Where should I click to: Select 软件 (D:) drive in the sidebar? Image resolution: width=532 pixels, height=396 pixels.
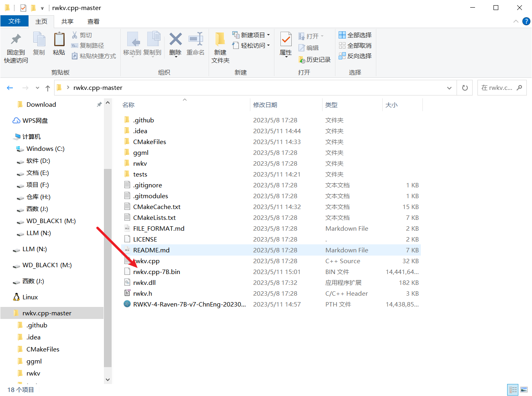click(38, 160)
